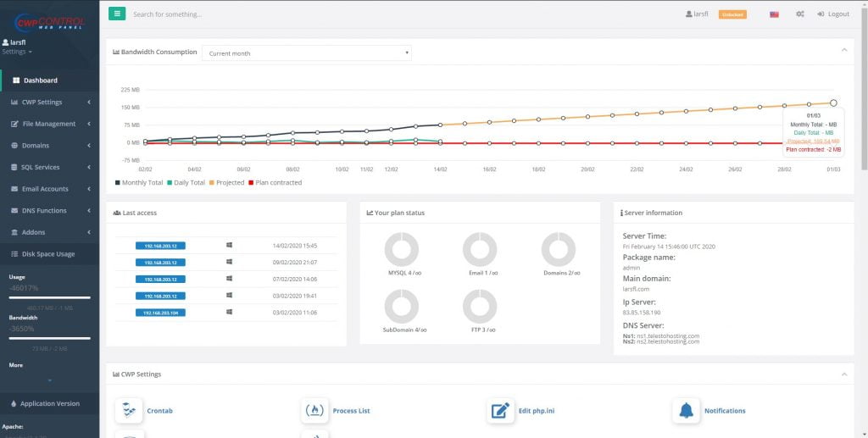The height and width of the screenshot is (438, 868).
Task: Click the 01/03 projected data point
Action: [833, 103]
